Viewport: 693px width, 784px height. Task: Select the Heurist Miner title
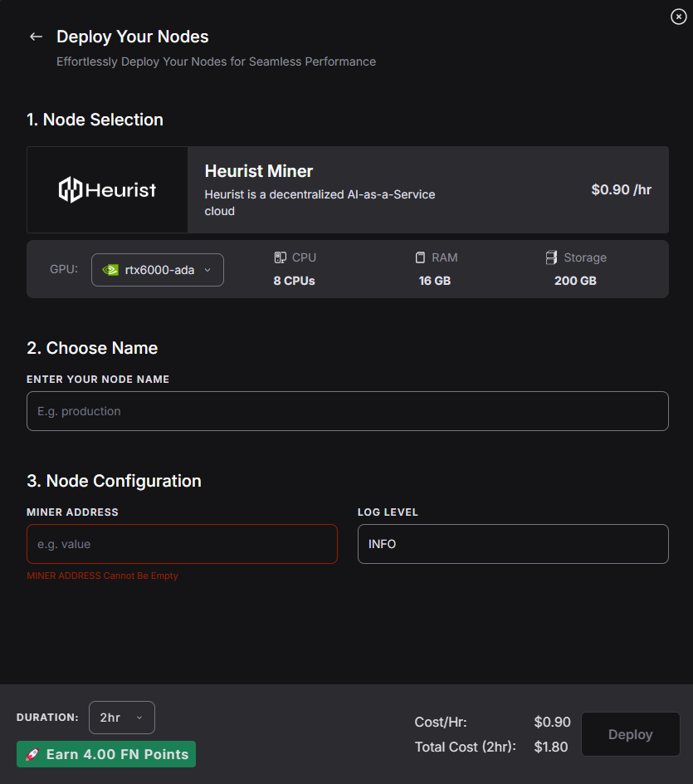pyautogui.click(x=258, y=171)
